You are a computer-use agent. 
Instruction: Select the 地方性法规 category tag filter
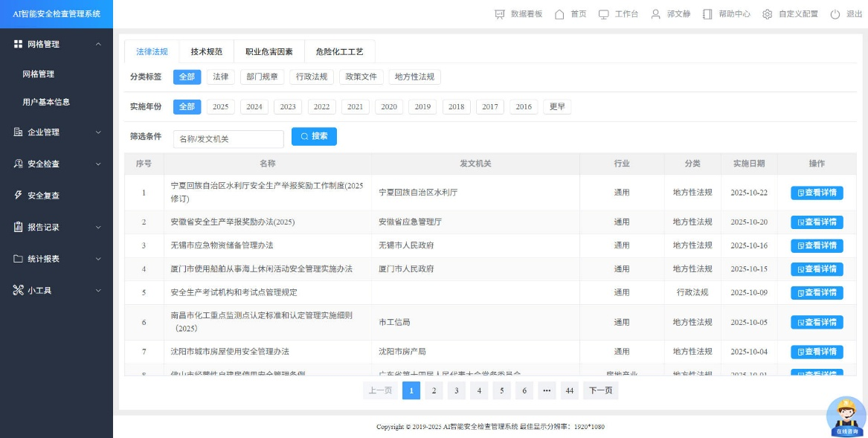pyautogui.click(x=414, y=77)
